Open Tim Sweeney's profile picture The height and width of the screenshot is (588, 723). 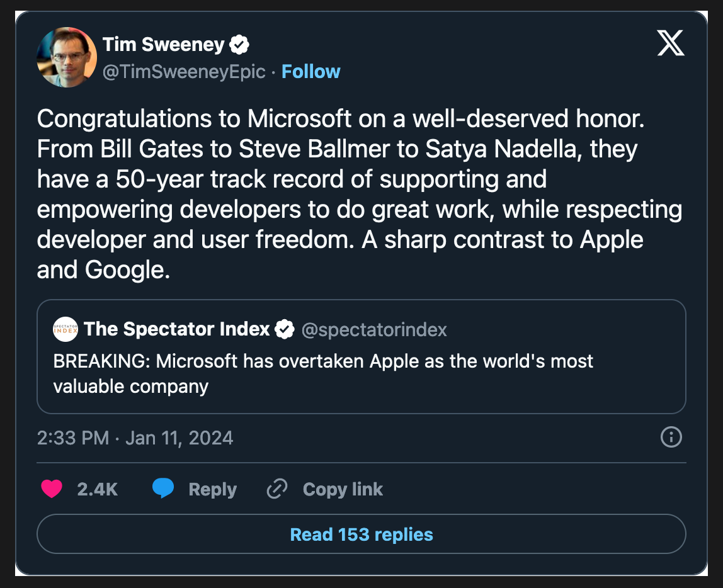67,57
